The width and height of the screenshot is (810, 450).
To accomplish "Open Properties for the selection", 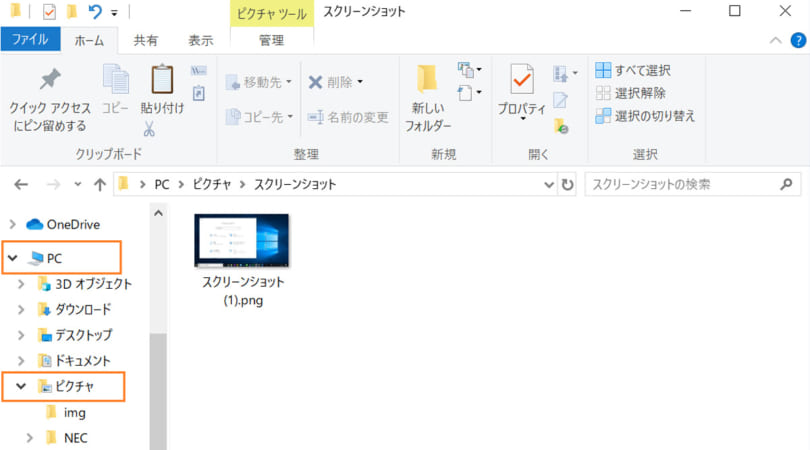I will 522,91.
